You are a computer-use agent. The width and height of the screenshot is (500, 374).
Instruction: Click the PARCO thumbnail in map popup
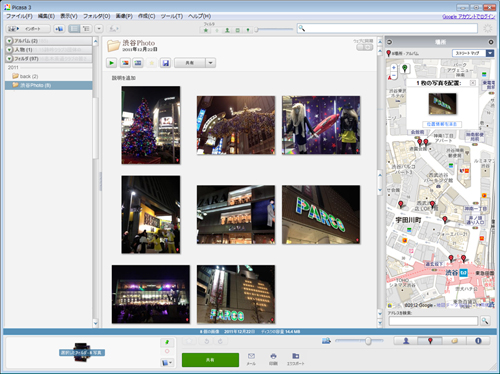click(442, 104)
